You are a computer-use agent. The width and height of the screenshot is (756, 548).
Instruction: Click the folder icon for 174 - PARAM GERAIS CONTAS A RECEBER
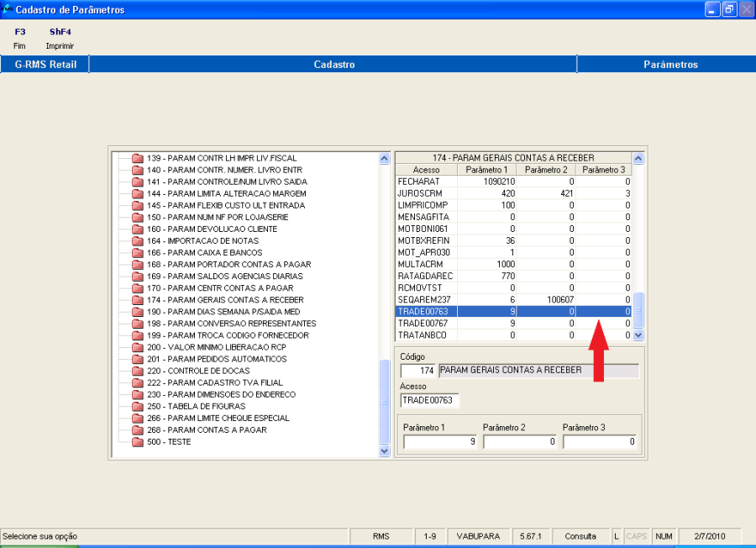[138, 300]
